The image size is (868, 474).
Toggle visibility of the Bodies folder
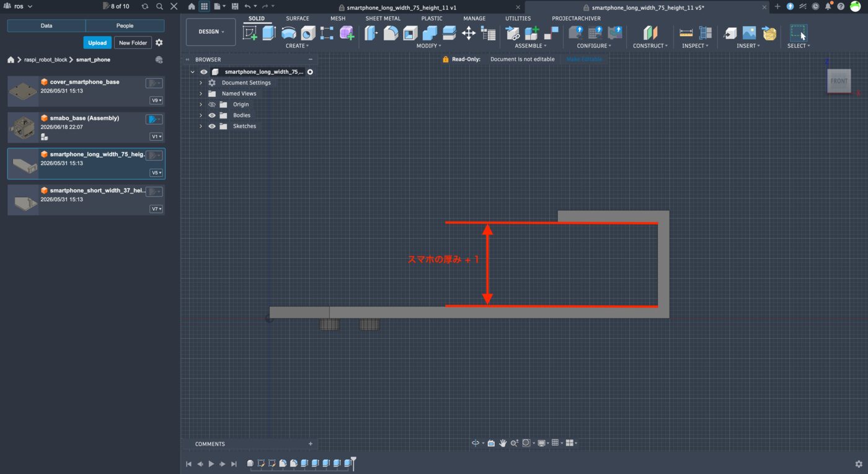tap(212, 115)
